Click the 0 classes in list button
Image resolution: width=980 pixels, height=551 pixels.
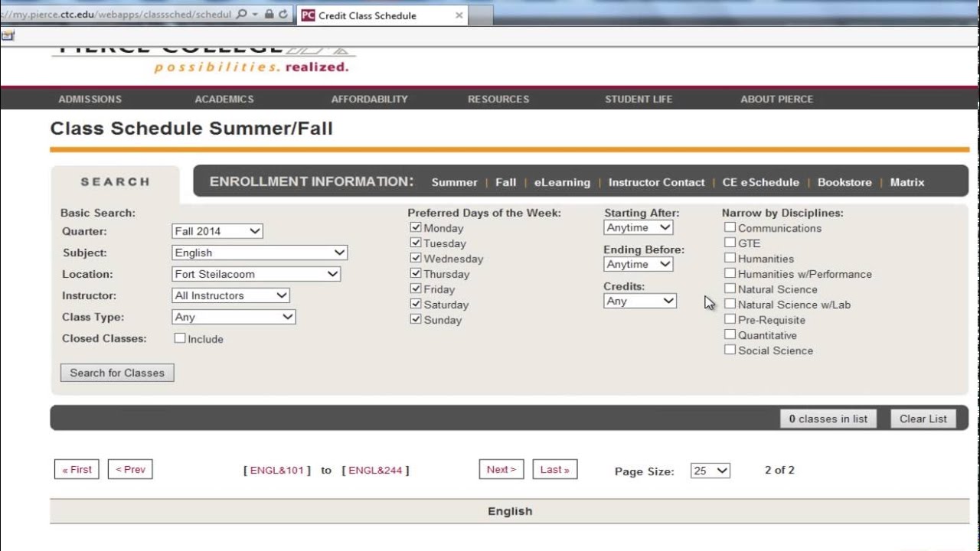828,419
